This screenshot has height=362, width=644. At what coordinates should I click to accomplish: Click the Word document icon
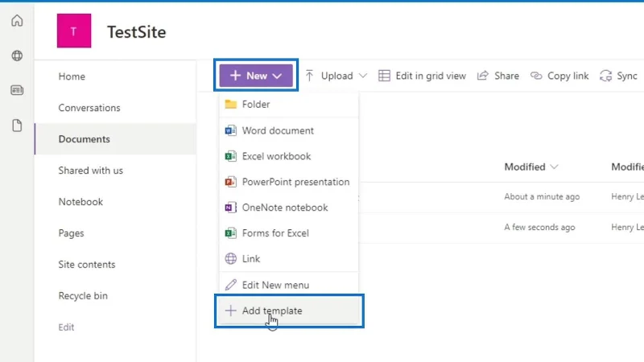coord(231,130)
